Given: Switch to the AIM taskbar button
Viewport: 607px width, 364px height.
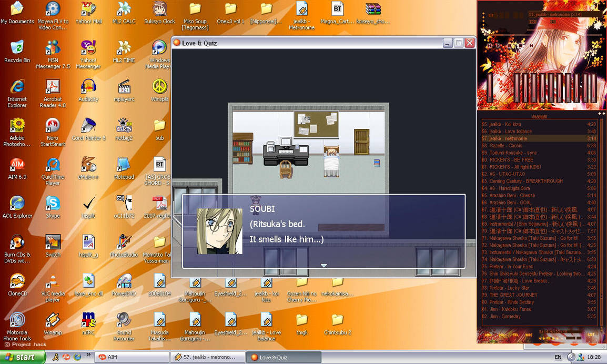Looking at the screenshot, I should (131, 357).
